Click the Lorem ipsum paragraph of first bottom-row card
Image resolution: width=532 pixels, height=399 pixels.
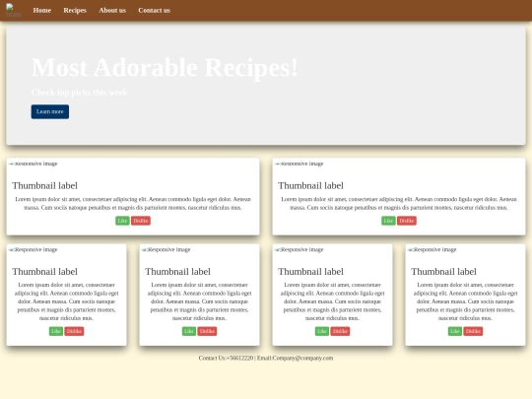67,301
